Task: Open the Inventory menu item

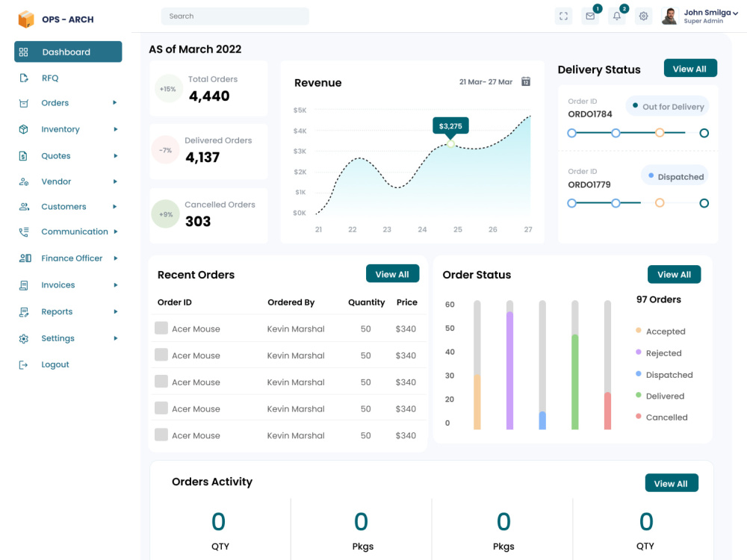Action: tap(61, 129)
